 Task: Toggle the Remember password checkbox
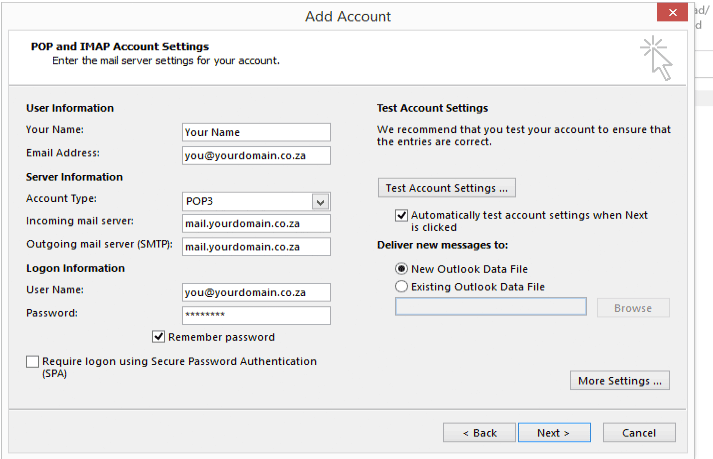158,337
